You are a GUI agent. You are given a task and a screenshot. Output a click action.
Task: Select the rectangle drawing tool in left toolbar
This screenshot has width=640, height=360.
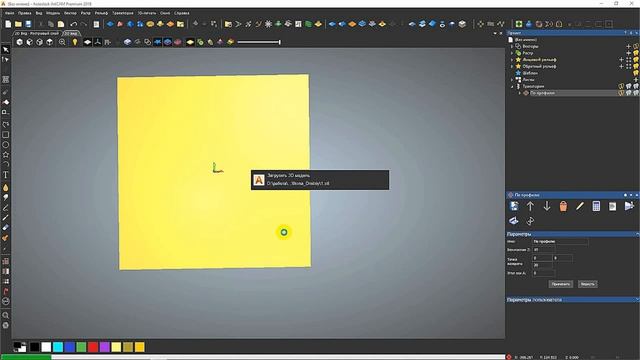[6, 135]
